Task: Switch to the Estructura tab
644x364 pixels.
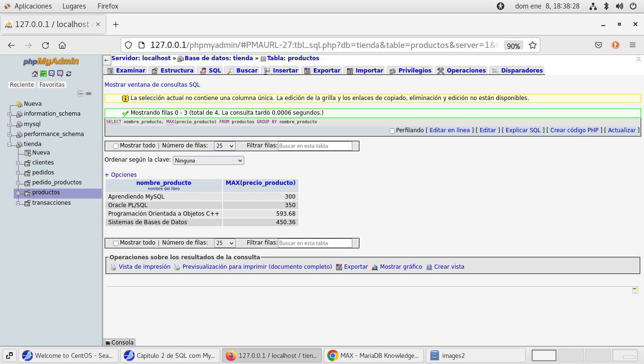Action: 172,71
